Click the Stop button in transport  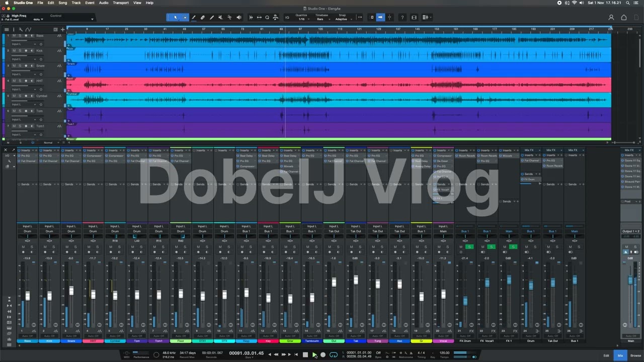click(305, 354)
